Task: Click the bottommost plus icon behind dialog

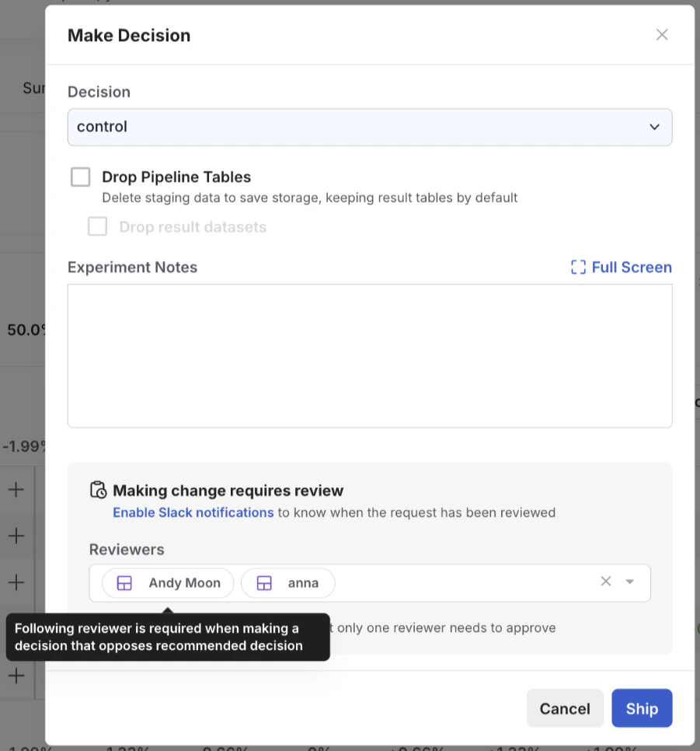Action: tap(16, 676)
